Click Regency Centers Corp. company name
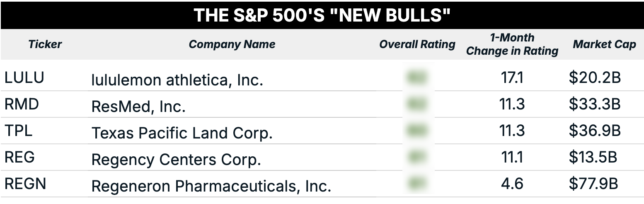This screenshot has width=644, height=204. 176,160
